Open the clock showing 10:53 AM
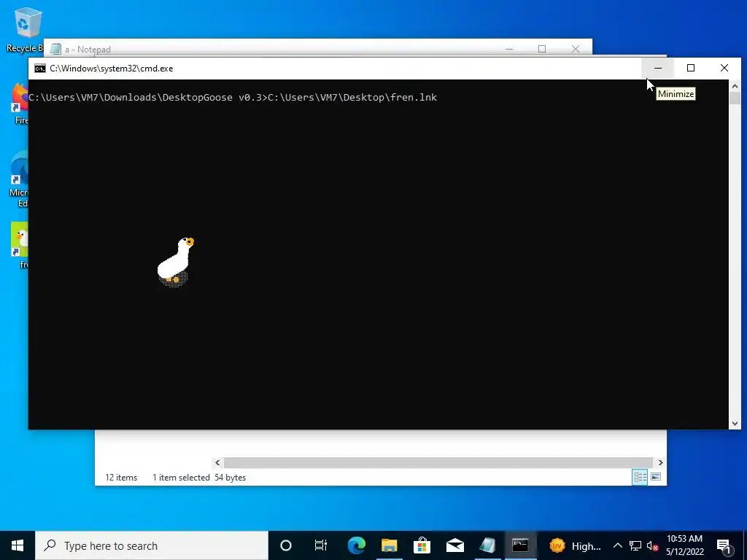Image resolution: width=747 pixels, height=560 pixels. [684, 545]
